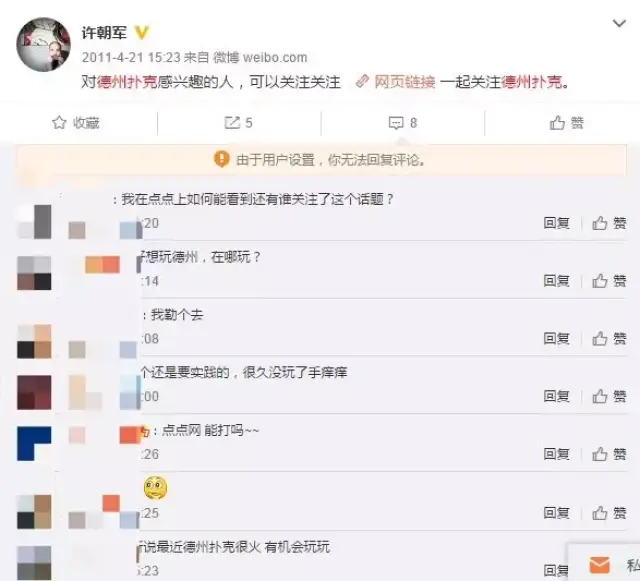The image size is (640, 581).
Task: Reply to the 我勒个去 comment
Action: click(x=556, y=338)
